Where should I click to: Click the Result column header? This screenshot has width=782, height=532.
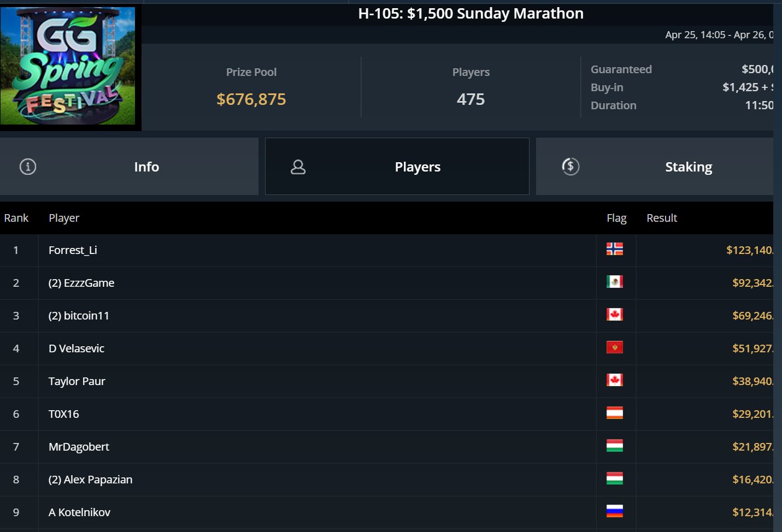pos(661,218)
